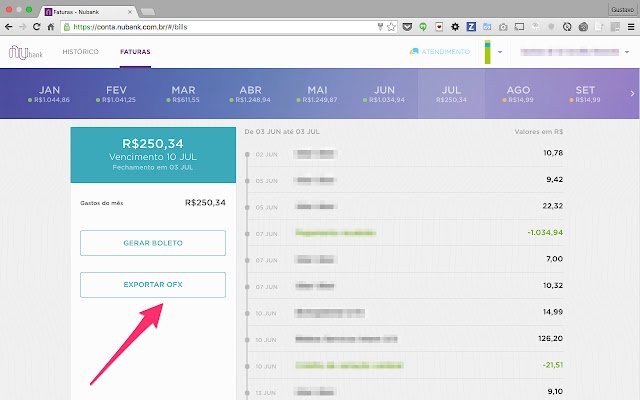The height and width of the screenshot is (400, 640).
Task: Click the 22,32 transaction row
Action: 405,207
